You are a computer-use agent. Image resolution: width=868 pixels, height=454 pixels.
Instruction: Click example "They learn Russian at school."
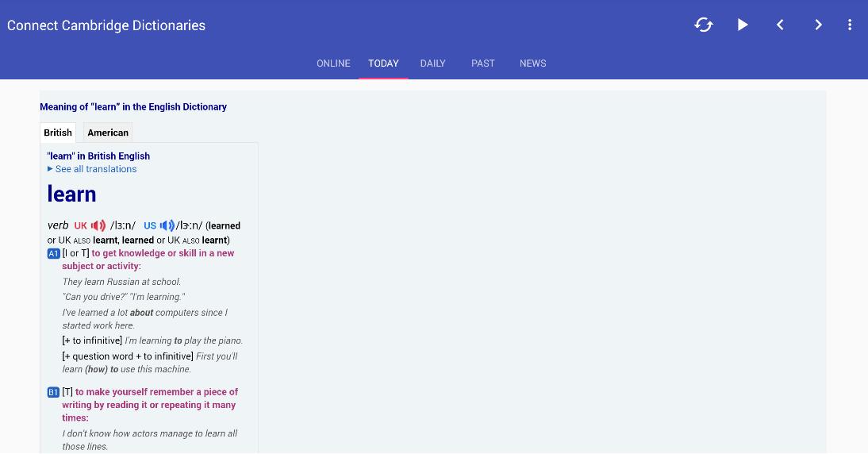(x=121, y=282)
